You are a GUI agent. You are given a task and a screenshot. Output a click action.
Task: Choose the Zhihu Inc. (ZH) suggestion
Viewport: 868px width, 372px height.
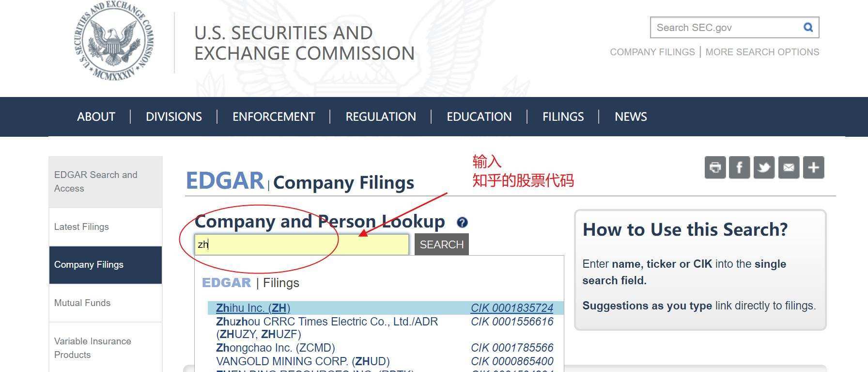[x=253, y=308]
